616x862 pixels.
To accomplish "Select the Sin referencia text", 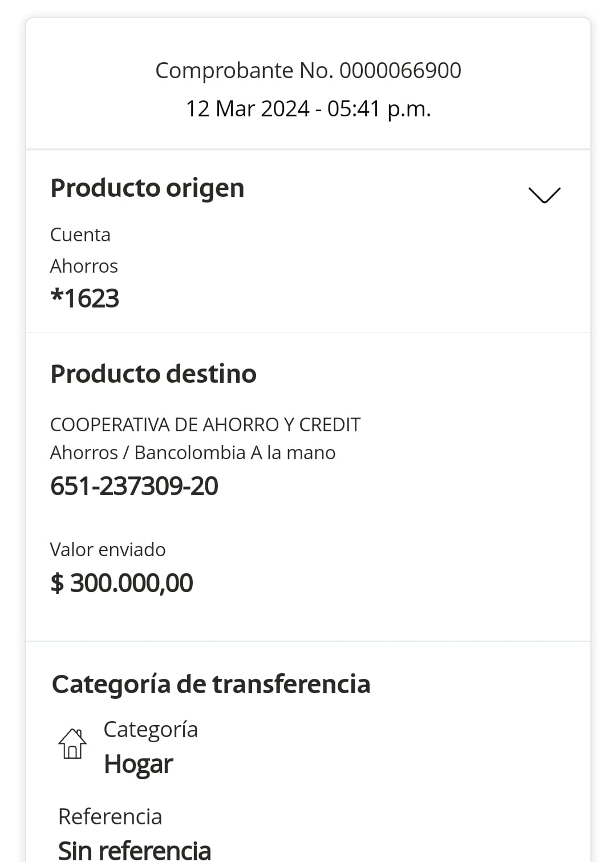I will pyautogui.click(x=135, y=849).
